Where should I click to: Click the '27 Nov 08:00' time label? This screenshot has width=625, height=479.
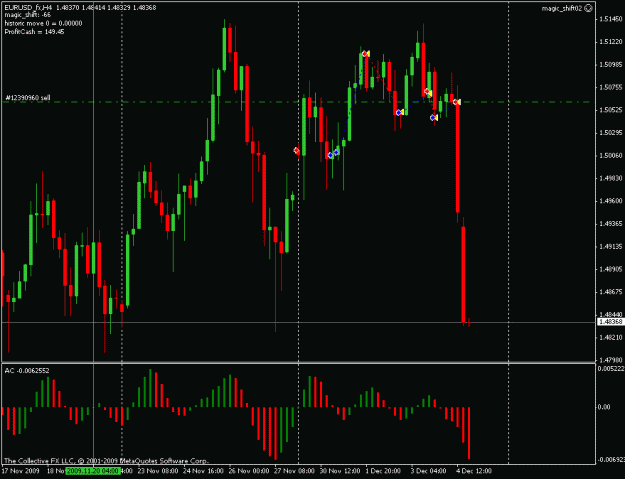295,471
